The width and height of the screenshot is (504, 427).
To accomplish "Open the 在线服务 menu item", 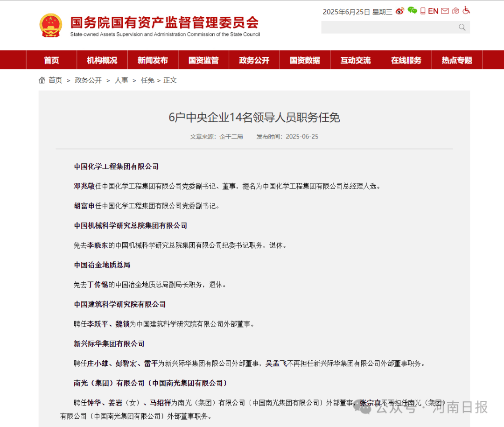I will click(x=406, y=60).
